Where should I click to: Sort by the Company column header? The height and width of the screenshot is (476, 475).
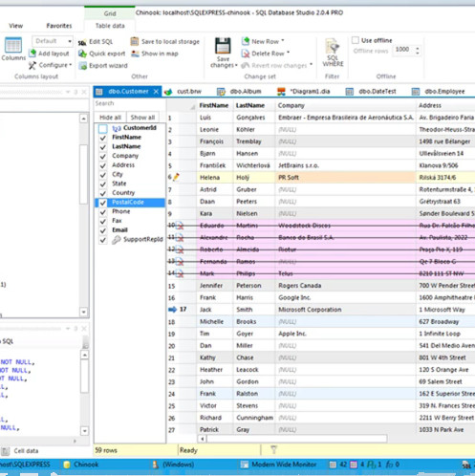point(345,105)
